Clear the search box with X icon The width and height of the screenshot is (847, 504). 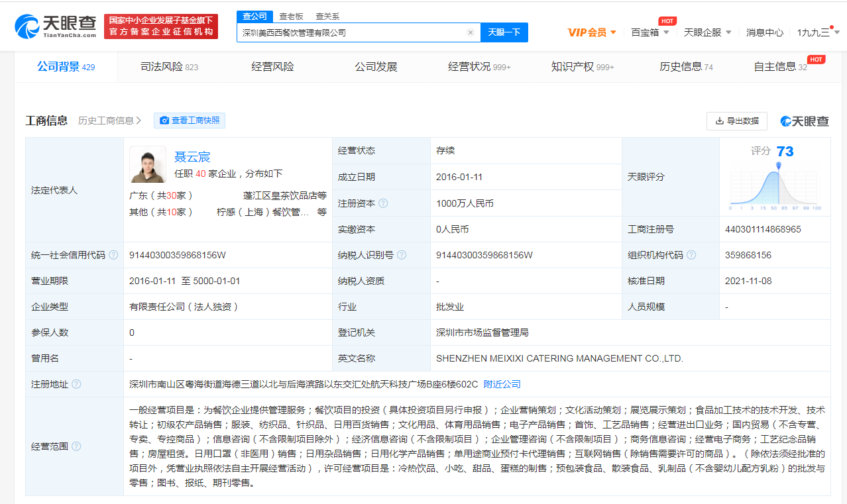pos(470,32)
